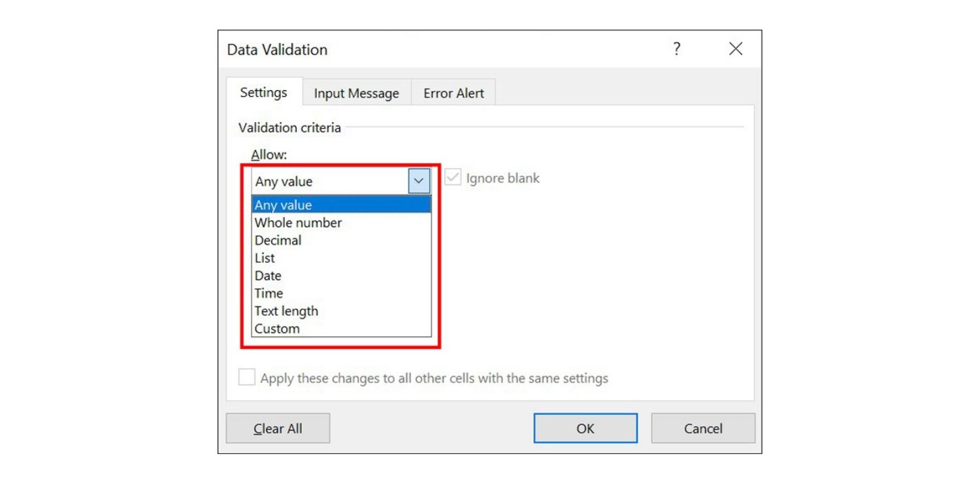Image resolution: width=980 pixels, height=484 pixels.
Task: Open the dialog help with the question mark
Action: [677, 48]
